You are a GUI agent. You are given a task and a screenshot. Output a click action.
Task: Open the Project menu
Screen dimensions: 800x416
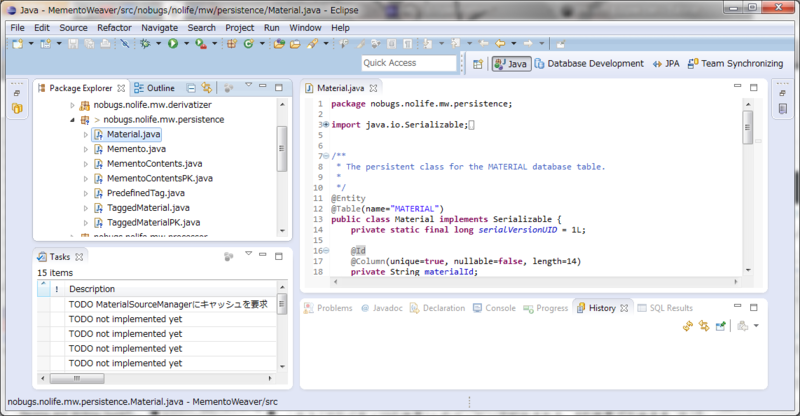click(239, 28)
